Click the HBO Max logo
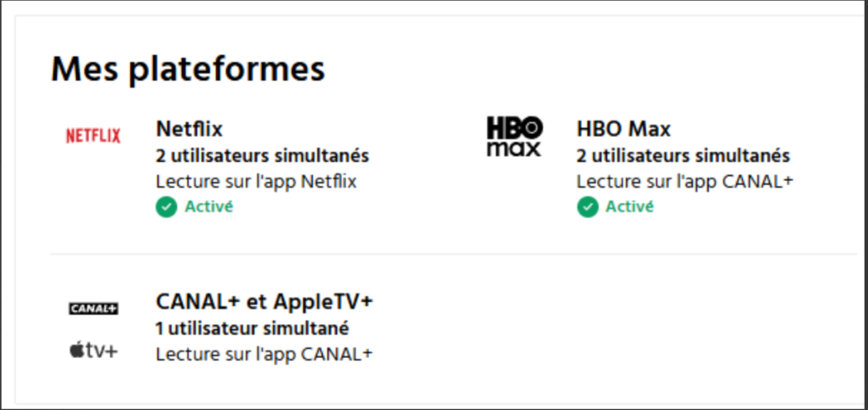This screenshot has height=410, width=868. coord(514,137)
